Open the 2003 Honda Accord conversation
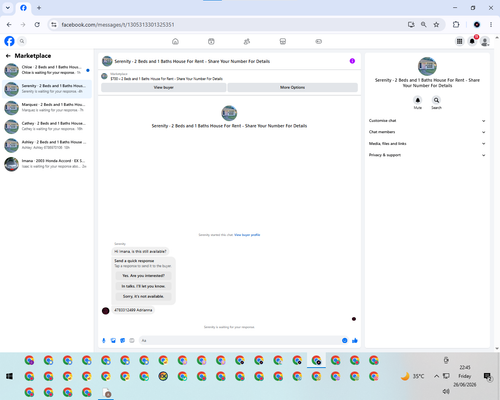Viewport: 500px width, 400px height. click(x=47, y=164)
